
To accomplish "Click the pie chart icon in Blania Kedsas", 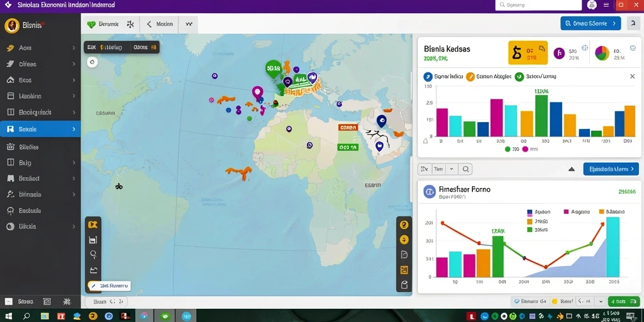I will pos(602,53).
